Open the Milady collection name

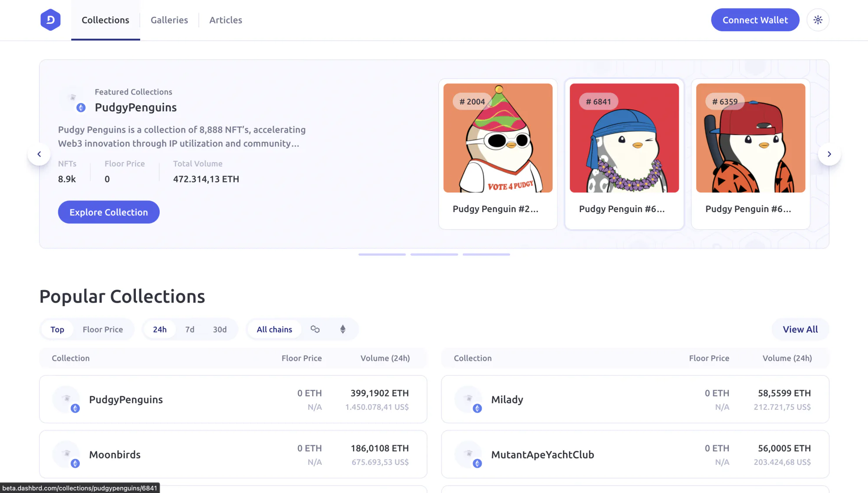point(507,399)
